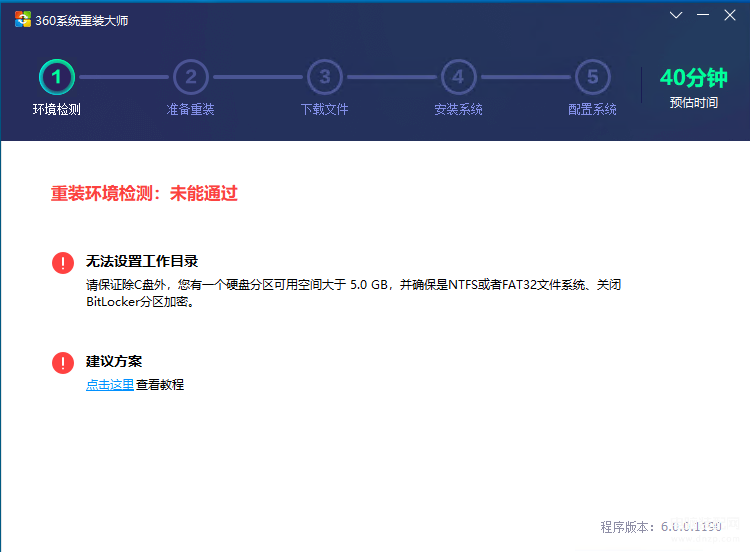Select step 4 circle 安装系统
The image size is (750, 552).
[x=459, y=77]
